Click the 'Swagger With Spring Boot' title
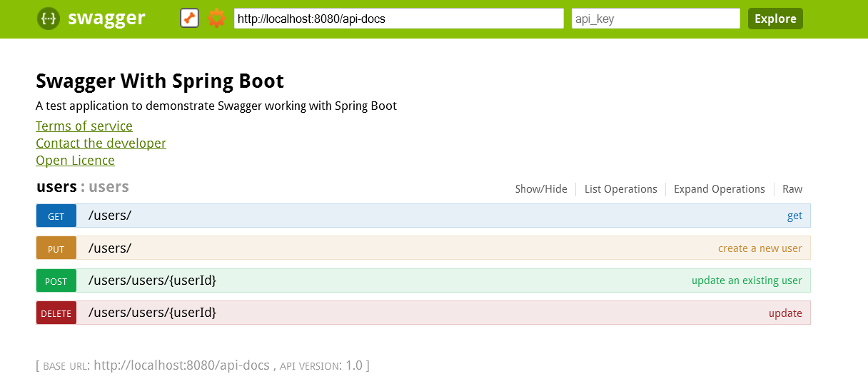Viewport: 868px width, 384px height. click(x=160, y=81)
